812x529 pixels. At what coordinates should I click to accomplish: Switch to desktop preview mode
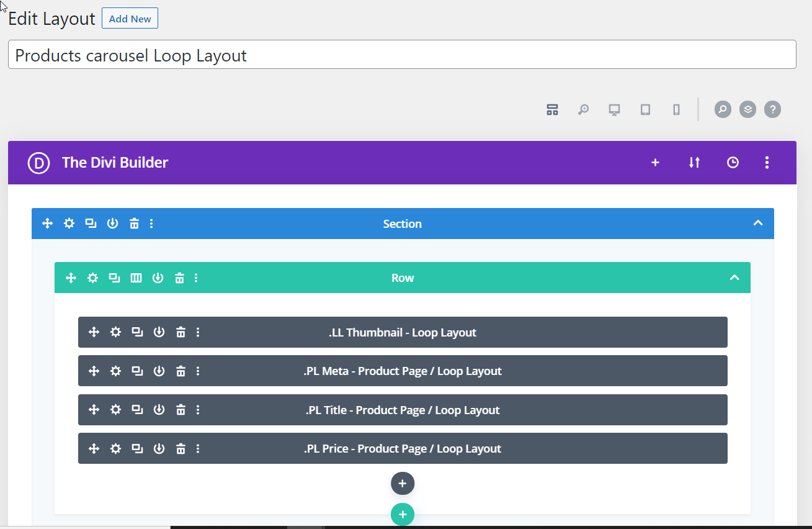click(614, 110)
